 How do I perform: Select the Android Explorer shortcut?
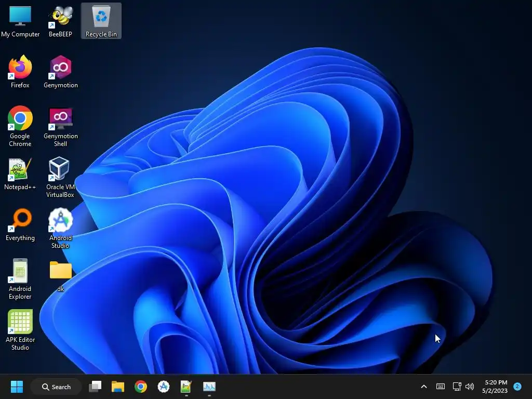[20, 279]
